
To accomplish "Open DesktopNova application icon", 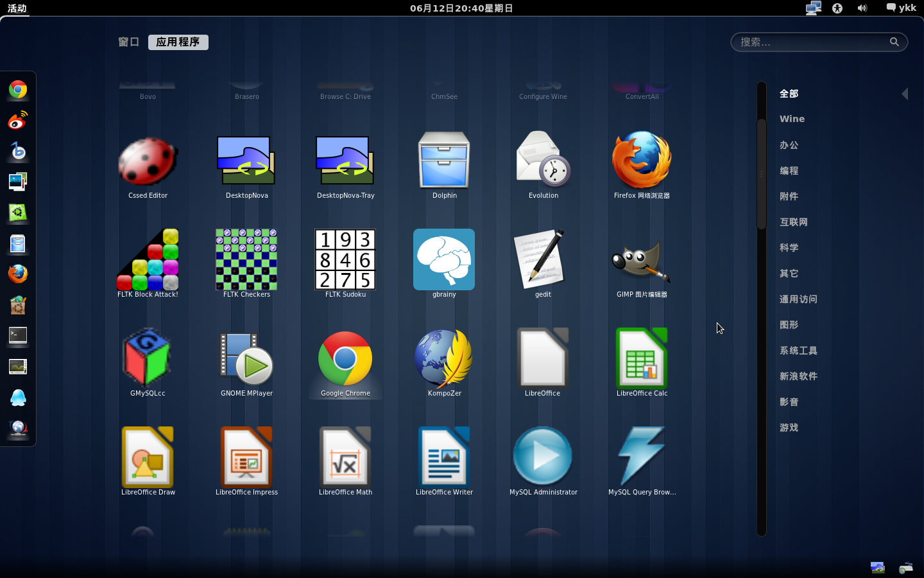I will [x=246, y=161].
